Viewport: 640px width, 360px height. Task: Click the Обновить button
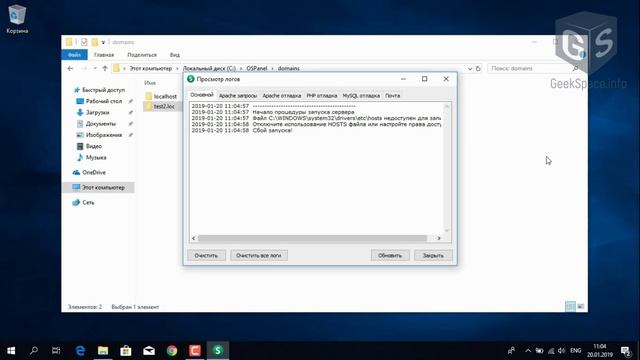(390, 256)
